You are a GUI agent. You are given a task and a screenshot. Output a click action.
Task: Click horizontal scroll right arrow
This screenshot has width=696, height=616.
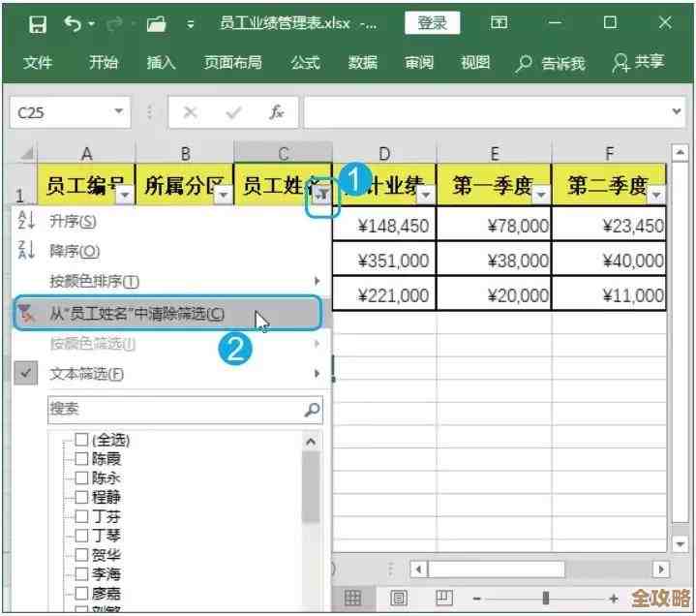point(661,569)
